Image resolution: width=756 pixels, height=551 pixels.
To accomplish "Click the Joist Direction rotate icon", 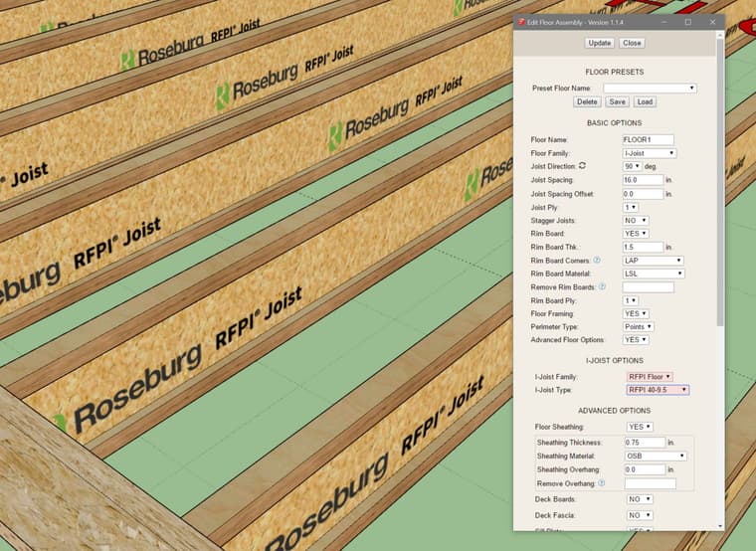I will click(582, 166).
